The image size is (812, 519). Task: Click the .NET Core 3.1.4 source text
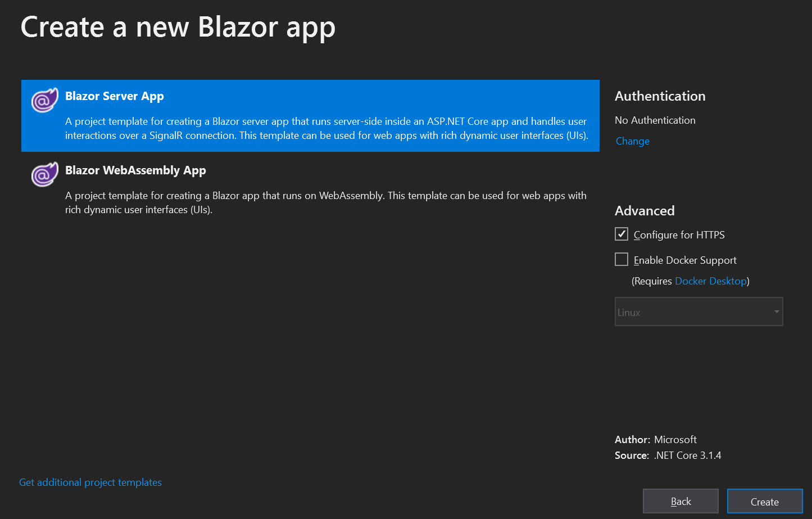[x=687, y=455]
